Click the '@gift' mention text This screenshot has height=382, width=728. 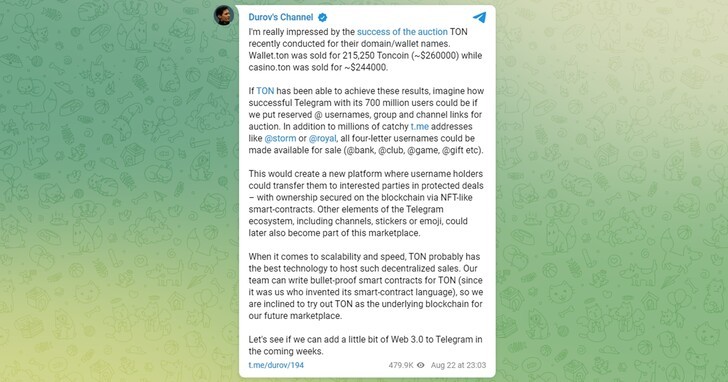453,150
